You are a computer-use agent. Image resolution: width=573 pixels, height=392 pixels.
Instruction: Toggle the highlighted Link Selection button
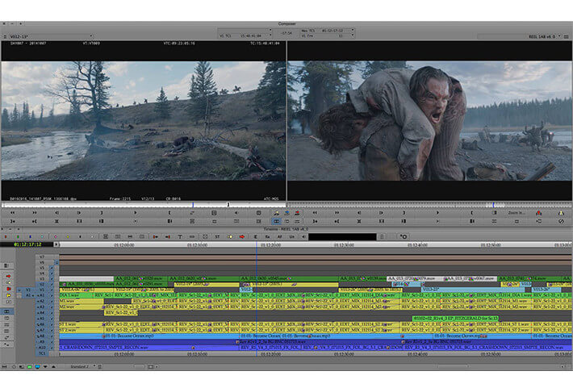click(6, 311)
